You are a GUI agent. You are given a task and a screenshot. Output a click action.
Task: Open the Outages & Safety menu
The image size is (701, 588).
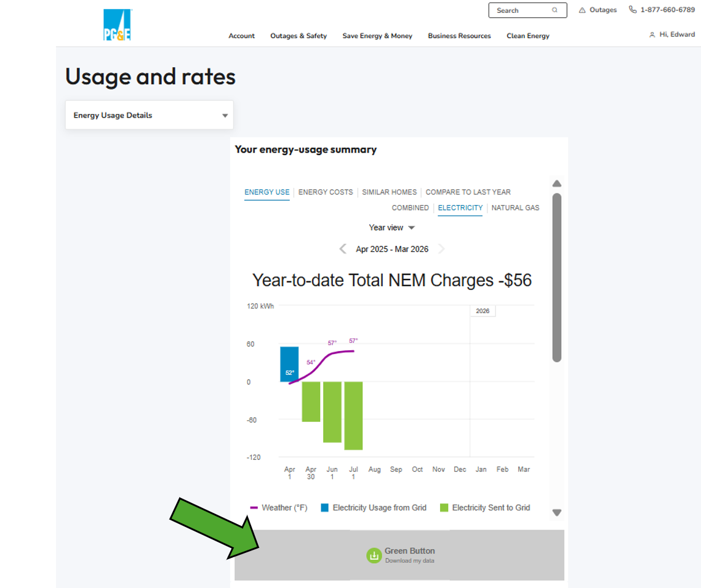[298, 36]
